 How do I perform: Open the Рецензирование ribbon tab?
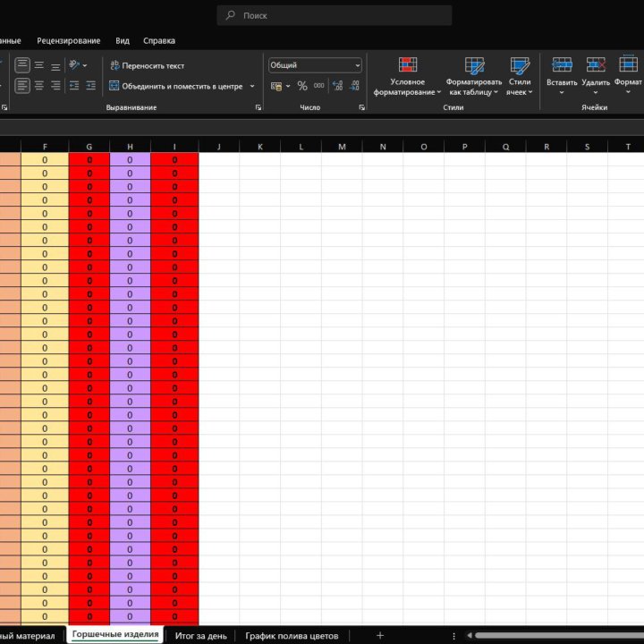coord(69,40)
